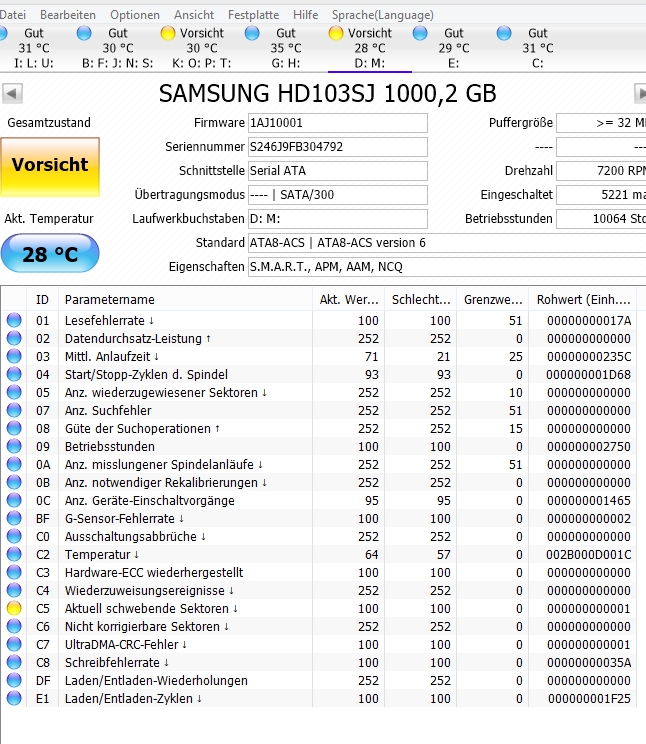Viewport: 646px width, 744px height.
Task: Click status icon of Laden/Entladen-Zyklen row
Action: point(14,698)
